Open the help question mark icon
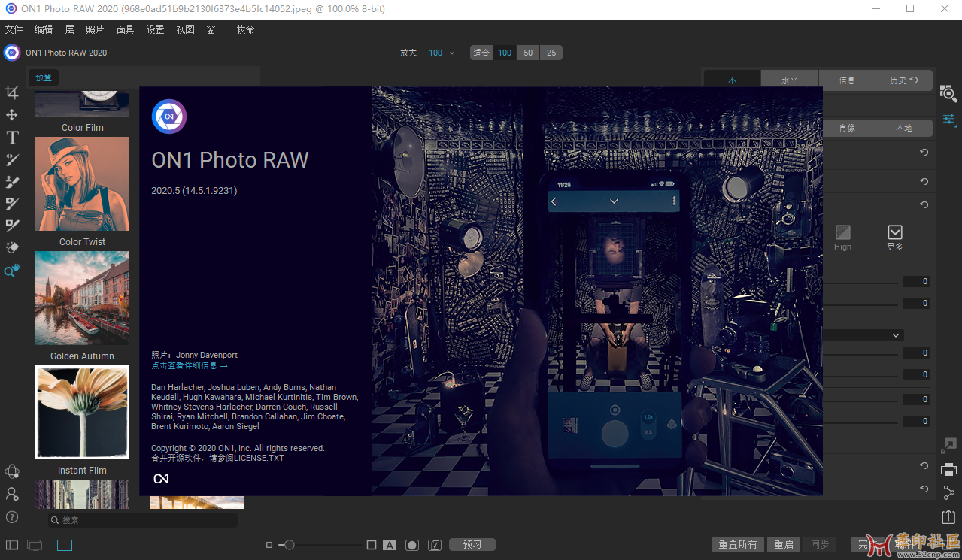This screenshot has height=560, width=962. tap(12, 517)
